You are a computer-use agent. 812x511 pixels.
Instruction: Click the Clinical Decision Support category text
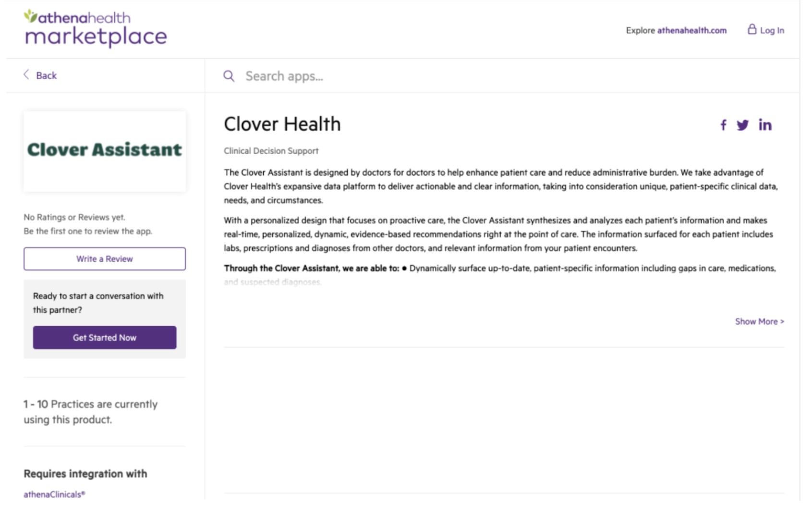click(x=271, y=151)
